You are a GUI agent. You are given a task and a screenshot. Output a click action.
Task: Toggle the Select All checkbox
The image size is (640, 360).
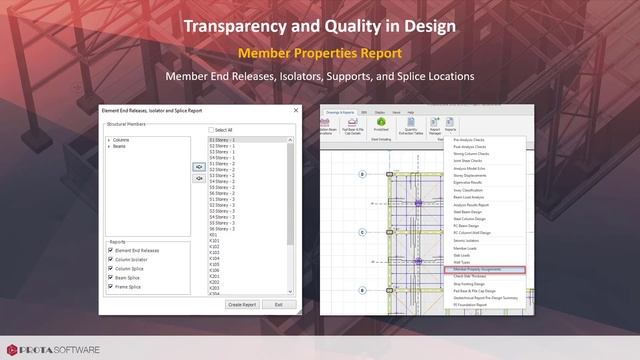coord(211,130)
